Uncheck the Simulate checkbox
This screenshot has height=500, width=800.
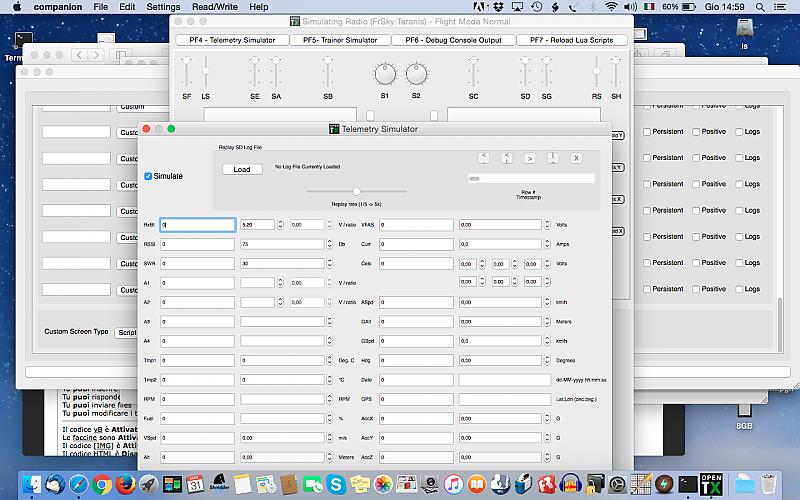(149, 176)
